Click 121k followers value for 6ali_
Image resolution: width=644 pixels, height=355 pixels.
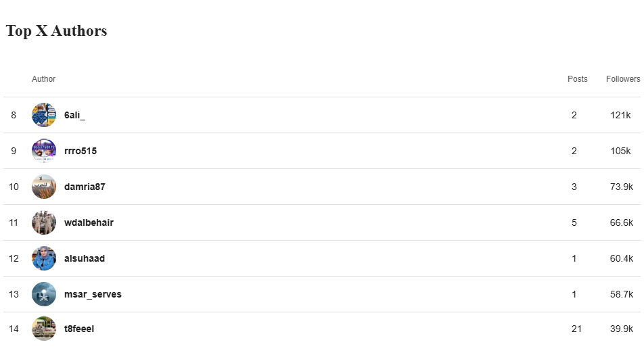pos(620,116)
